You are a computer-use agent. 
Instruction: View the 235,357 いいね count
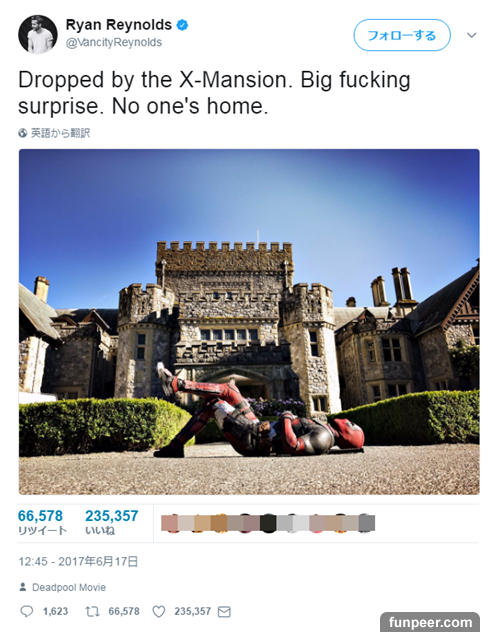pos(112,522)
